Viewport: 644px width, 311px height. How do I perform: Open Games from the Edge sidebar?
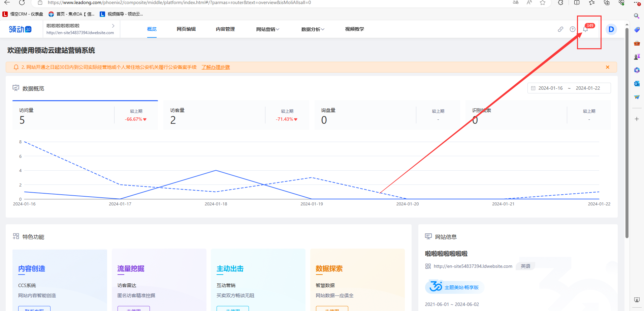(x=637, y=56)
